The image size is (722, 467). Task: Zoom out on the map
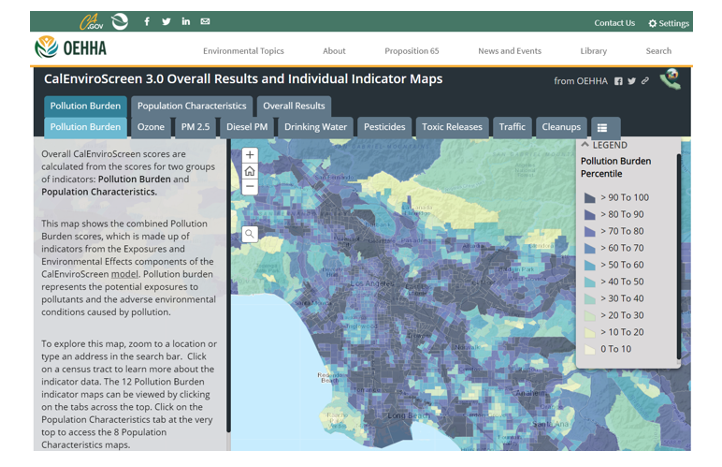point(250,187)
